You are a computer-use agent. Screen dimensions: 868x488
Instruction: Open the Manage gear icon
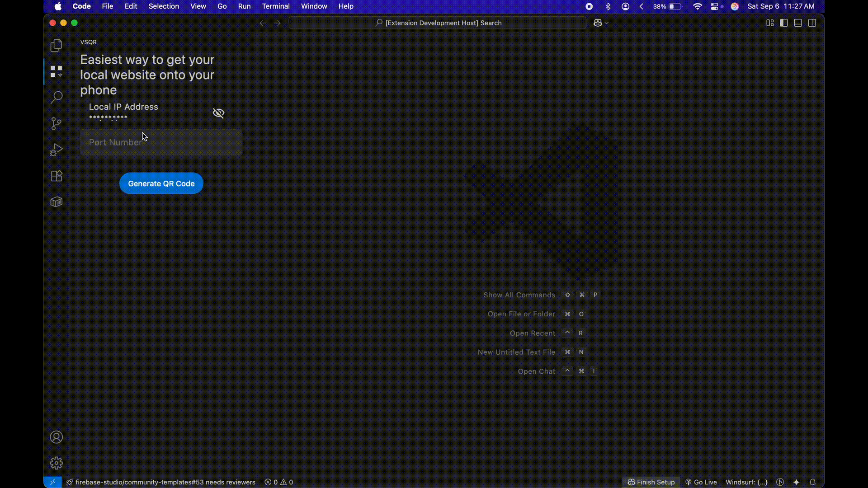click(x=56, y=463)
